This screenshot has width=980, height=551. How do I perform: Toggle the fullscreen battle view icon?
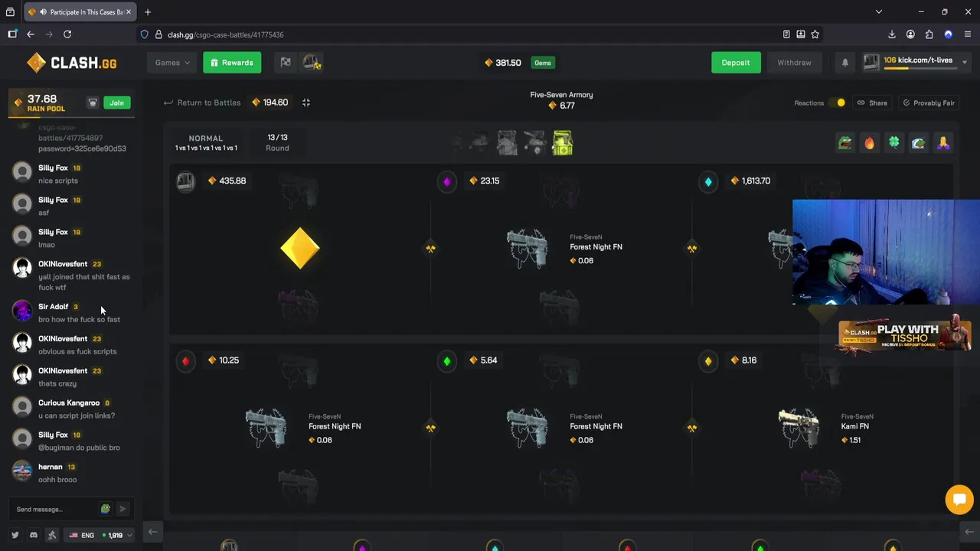[306, 103]
